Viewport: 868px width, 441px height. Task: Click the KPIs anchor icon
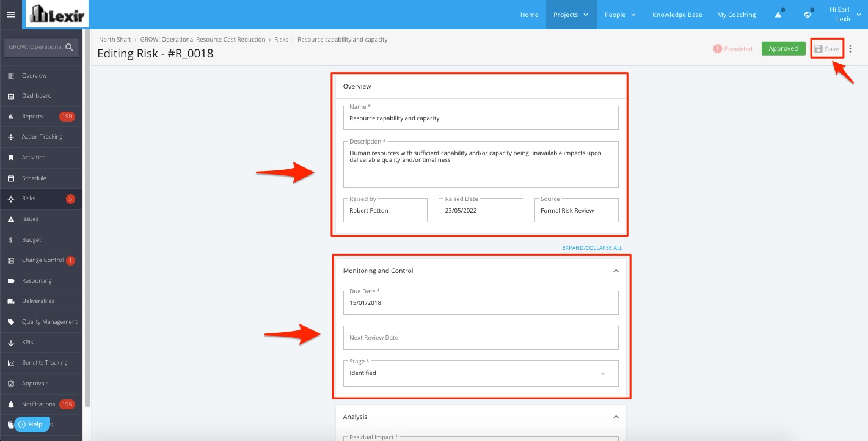pyautogui.click(x=11, y=343)
